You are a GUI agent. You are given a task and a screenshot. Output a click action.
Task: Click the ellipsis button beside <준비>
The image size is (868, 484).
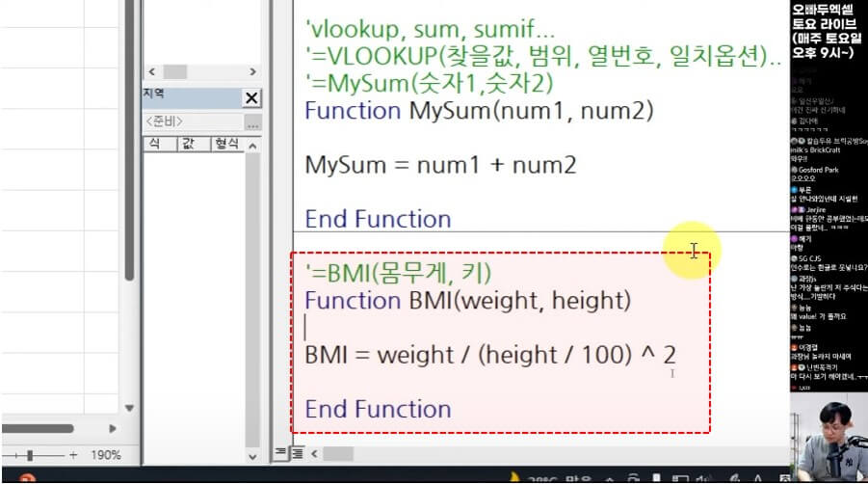click(252, 122)
